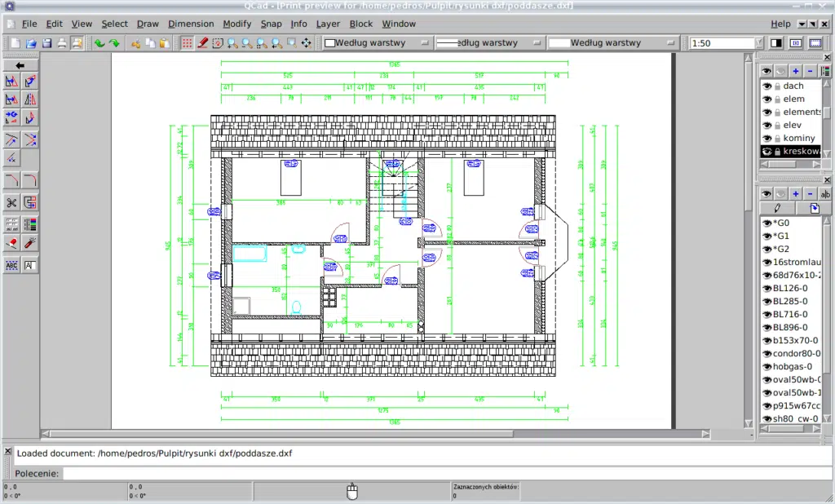Image resolution: width=835 pixels, height=504 pixels.
Task: Activate the Pan view tool with crossed arrows
Action: tap(307, 42)
